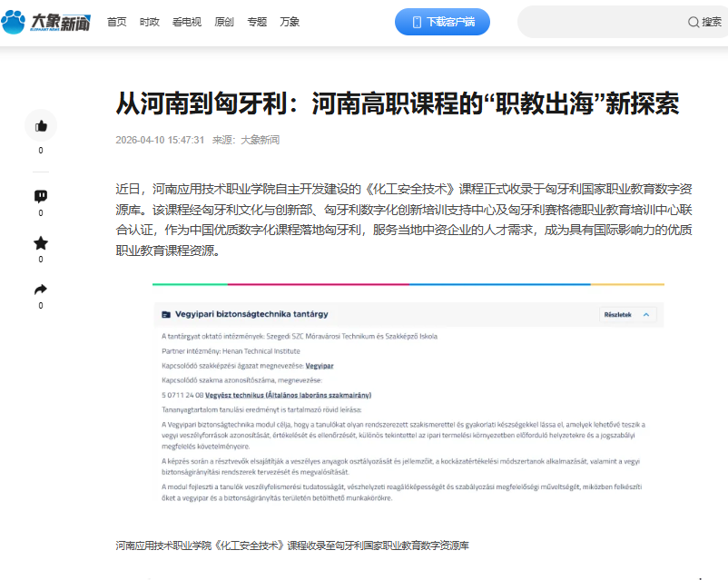Open the 万象 navigation item
Image resolution: width=728 pixels, height=580 pixels.
(x=290, y=22)
